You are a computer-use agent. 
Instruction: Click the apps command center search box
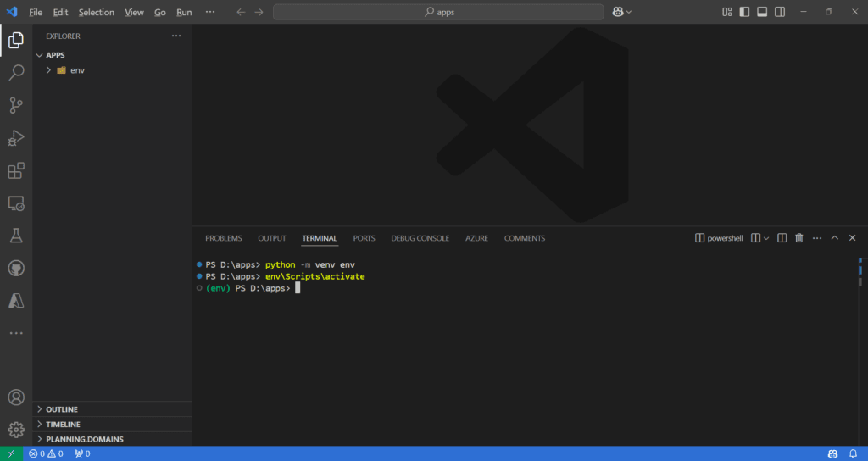pyautogui.click(x=438, y=12)
